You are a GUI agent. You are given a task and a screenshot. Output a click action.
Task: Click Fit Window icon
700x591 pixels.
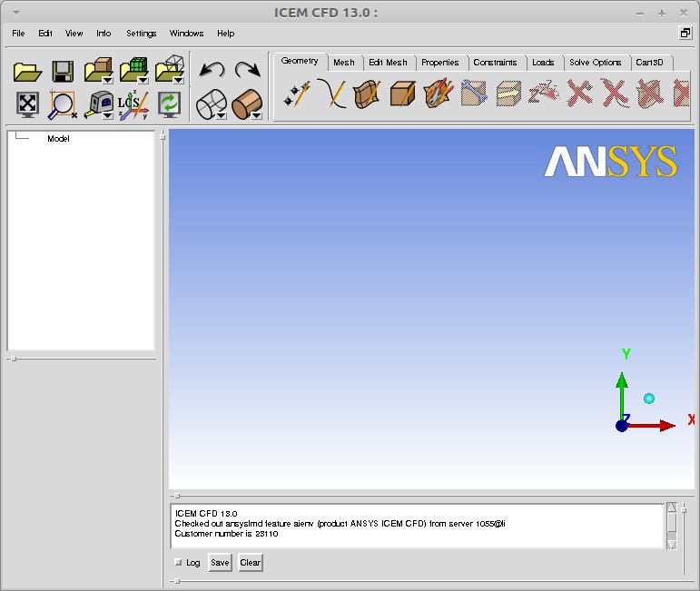[27, 104]
